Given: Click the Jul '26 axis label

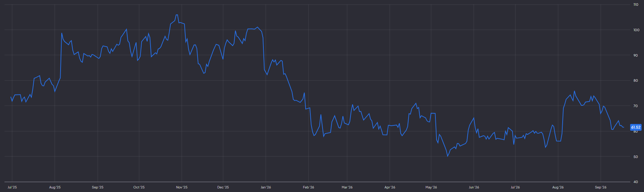Looking at the screenshot, I should (x=515, y=187).
